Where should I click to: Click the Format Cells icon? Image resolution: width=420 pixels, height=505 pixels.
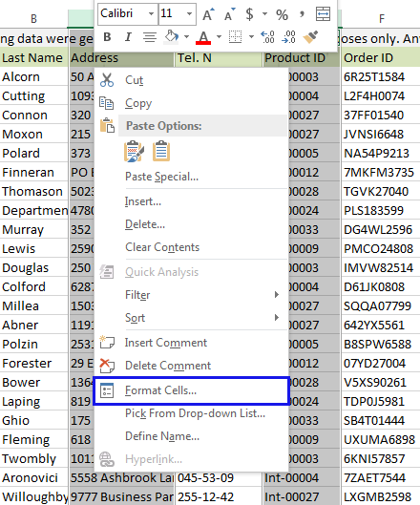[x=107, y=390]
